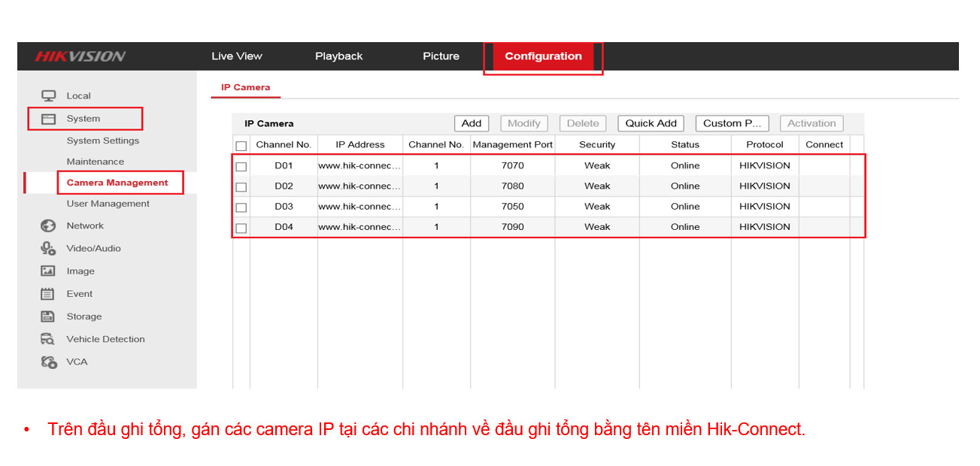Go to the Playback tab

tap(338, 56)
